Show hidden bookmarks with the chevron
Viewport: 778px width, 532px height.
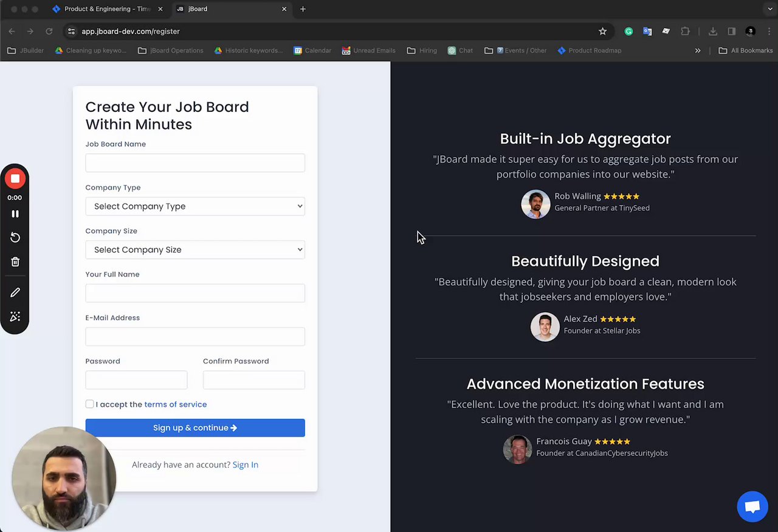point(698,50)
